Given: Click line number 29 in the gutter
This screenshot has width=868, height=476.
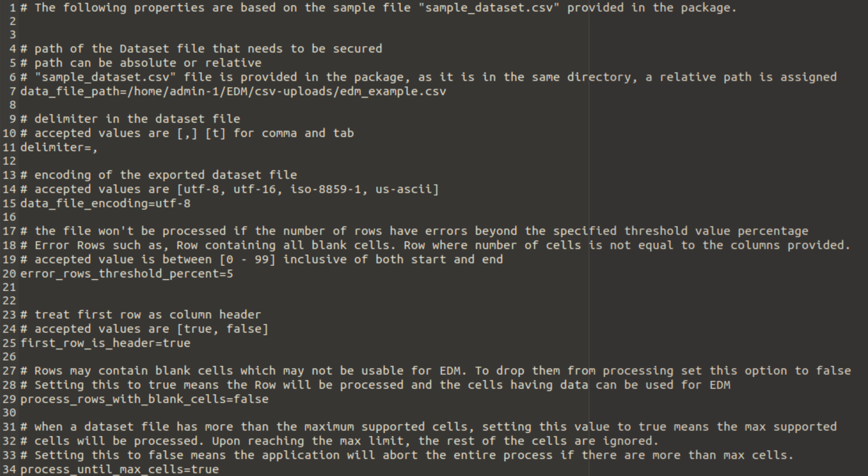Looking at the screenshot, I should [9, 399].
